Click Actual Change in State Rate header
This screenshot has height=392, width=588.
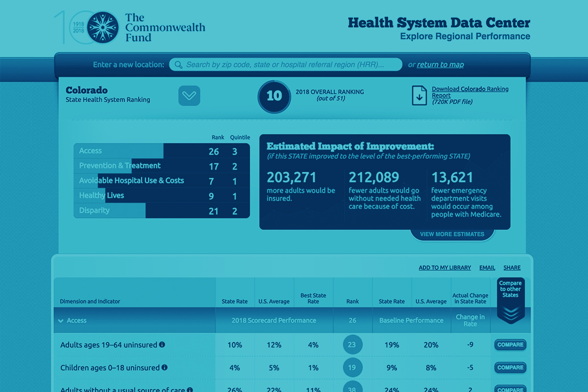click(470, 298)
